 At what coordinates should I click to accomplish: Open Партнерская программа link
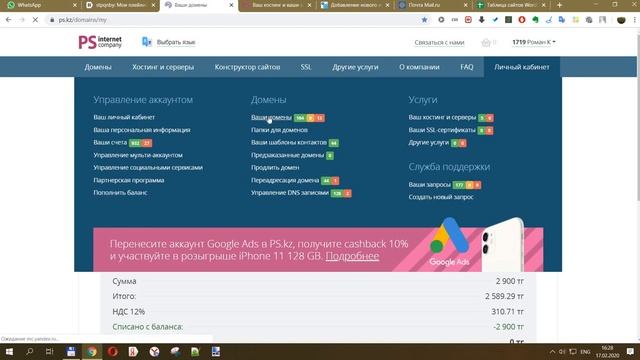pyautogui.click(x=129, y=180)
